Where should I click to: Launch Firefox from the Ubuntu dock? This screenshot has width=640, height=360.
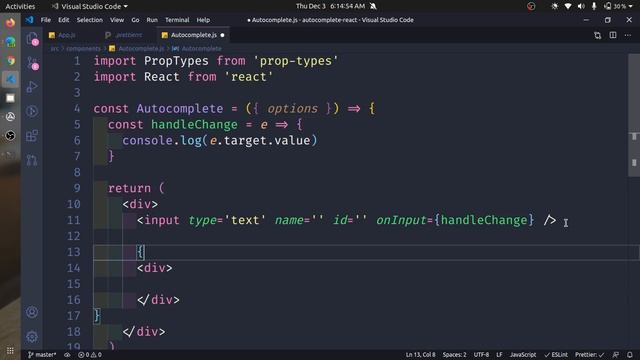10,22
